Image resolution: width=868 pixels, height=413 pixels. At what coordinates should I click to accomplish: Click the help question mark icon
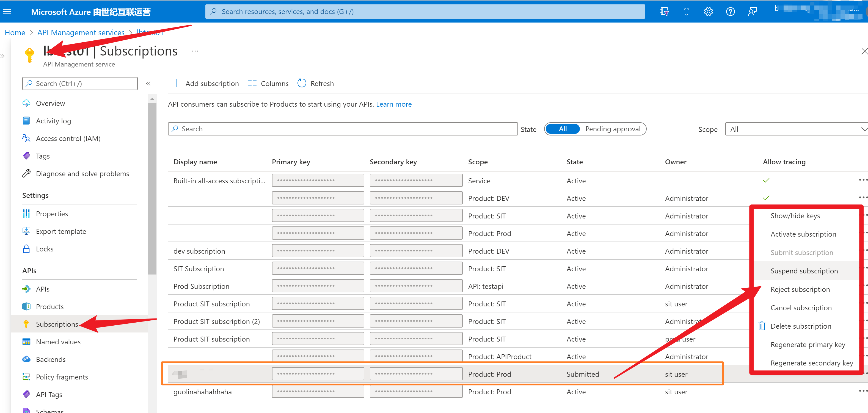point(730,12)
